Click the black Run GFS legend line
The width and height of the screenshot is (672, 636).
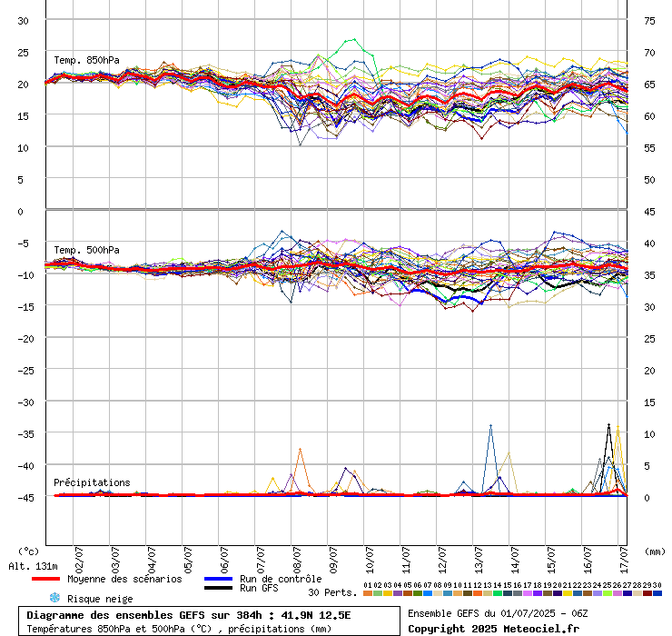point(218,588)
